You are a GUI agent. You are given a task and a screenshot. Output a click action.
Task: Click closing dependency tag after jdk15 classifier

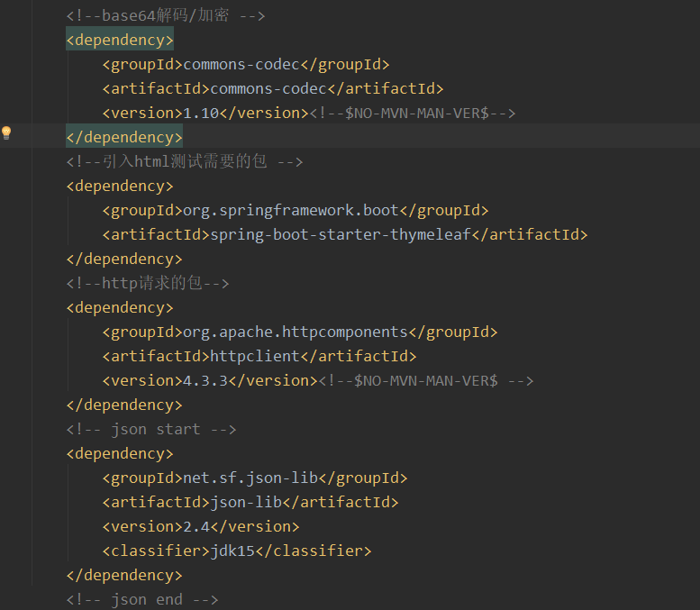(x=124, y=575)
